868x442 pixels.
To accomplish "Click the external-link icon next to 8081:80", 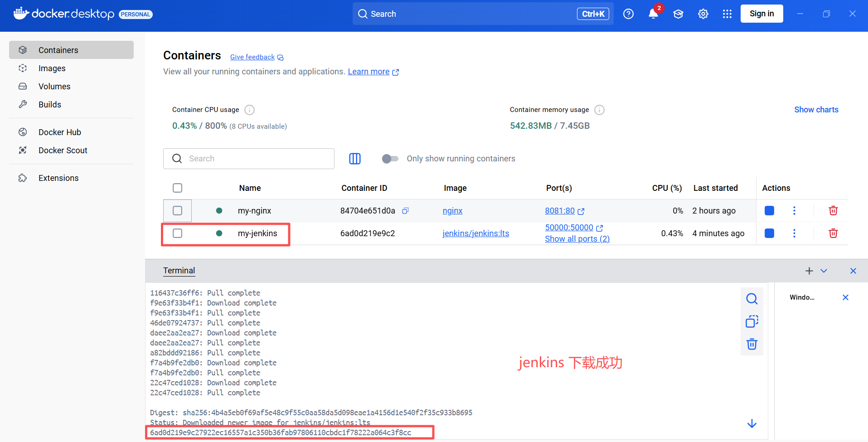I will pyautogui.click(x=581, y=211).
